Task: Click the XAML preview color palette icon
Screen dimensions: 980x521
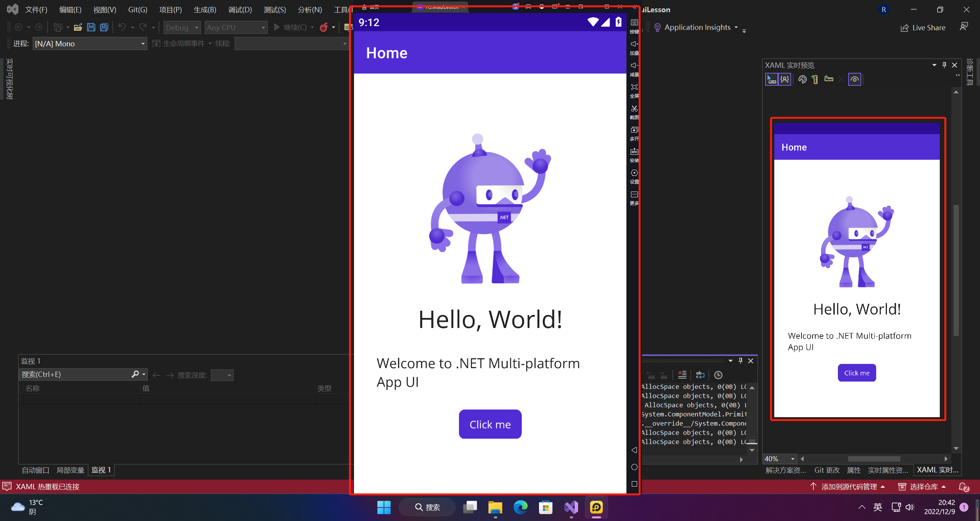Action: click(x=802, y=79)
